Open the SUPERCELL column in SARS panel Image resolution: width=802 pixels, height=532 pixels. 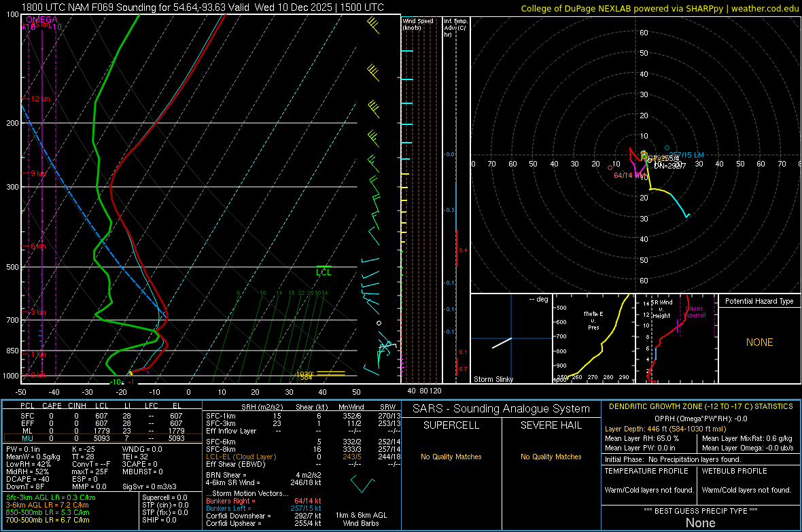451,425
